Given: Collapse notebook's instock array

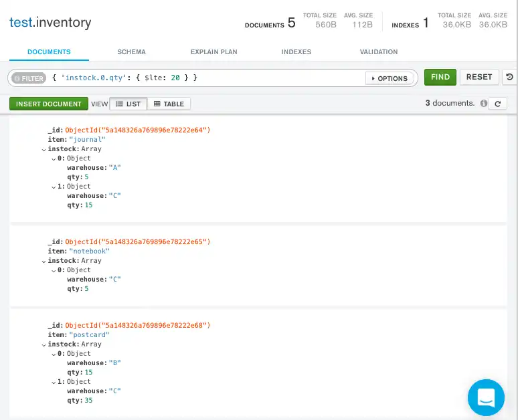Looking at the screenshot, I should (x=44, y=261).
